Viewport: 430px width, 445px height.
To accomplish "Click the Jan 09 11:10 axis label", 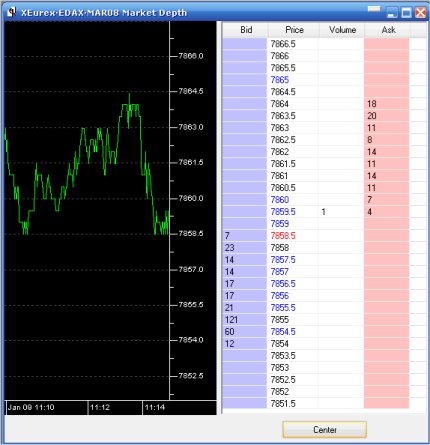I will [31, 407].
